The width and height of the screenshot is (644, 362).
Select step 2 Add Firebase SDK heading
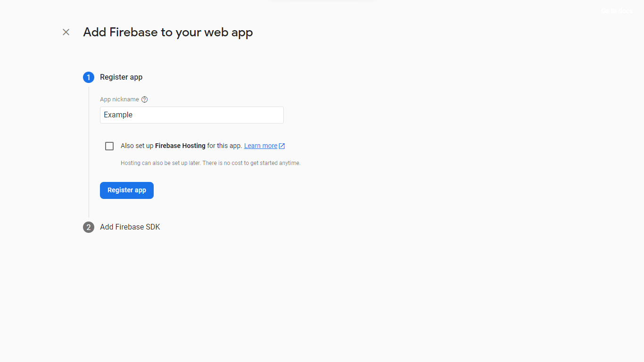click(130, 227)
